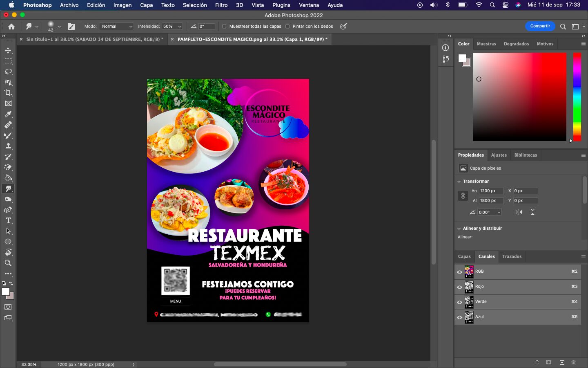Hide the Rojo channel visibility
Screen dimensions: 588x368
[459, 287]
